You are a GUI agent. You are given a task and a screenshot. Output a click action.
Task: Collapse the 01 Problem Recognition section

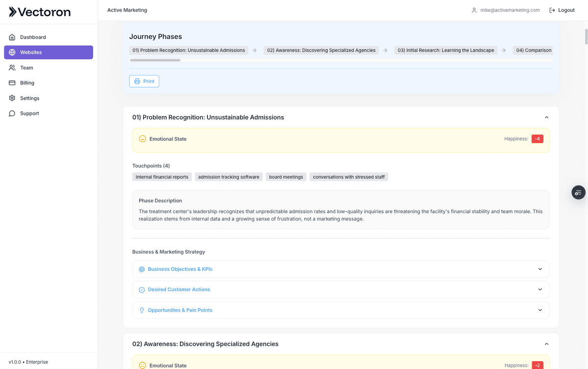coord(546,118)
